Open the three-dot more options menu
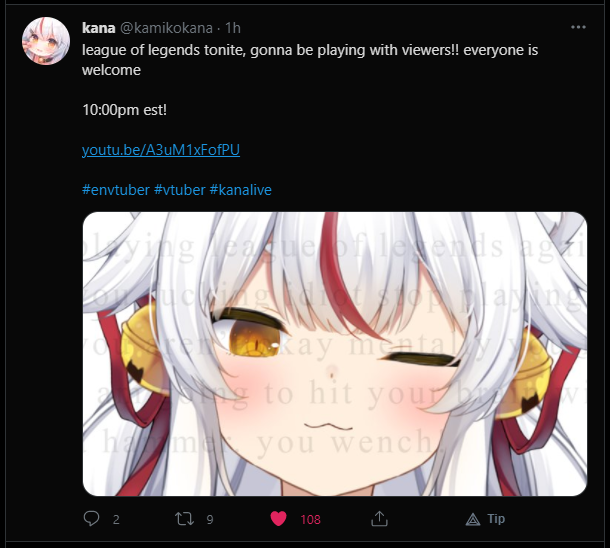 pos(578,27)
